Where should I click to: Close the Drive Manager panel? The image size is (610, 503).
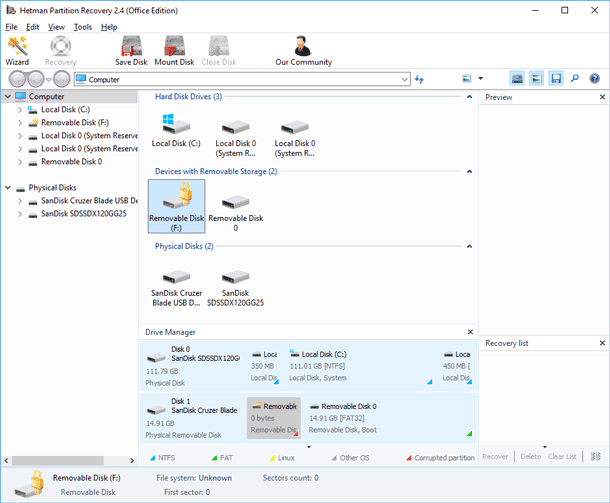click(470, 332)
